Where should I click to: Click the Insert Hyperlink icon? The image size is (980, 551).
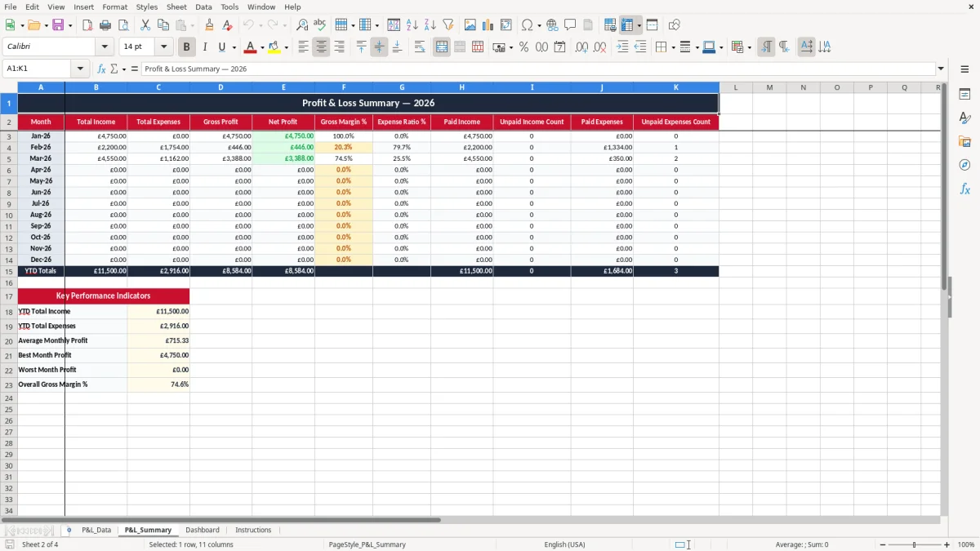point(552,25)
